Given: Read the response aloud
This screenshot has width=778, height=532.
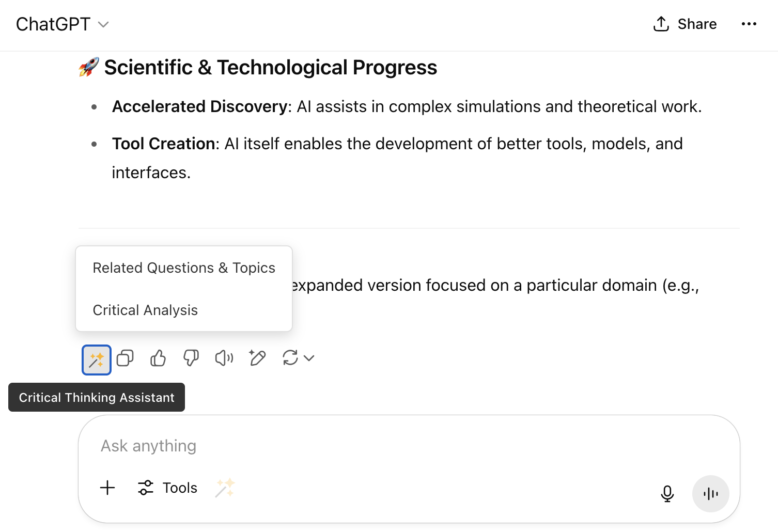Looking at the screenshot, I should (224, 358).
